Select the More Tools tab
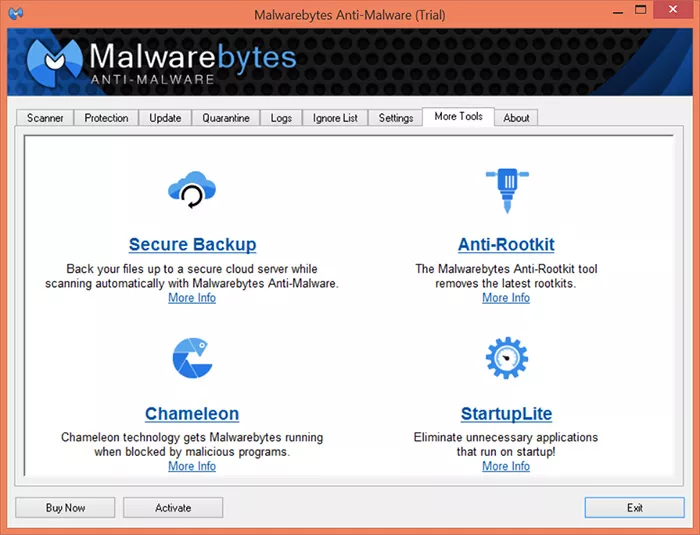This screenshot has height=535, width=700. 458,117
